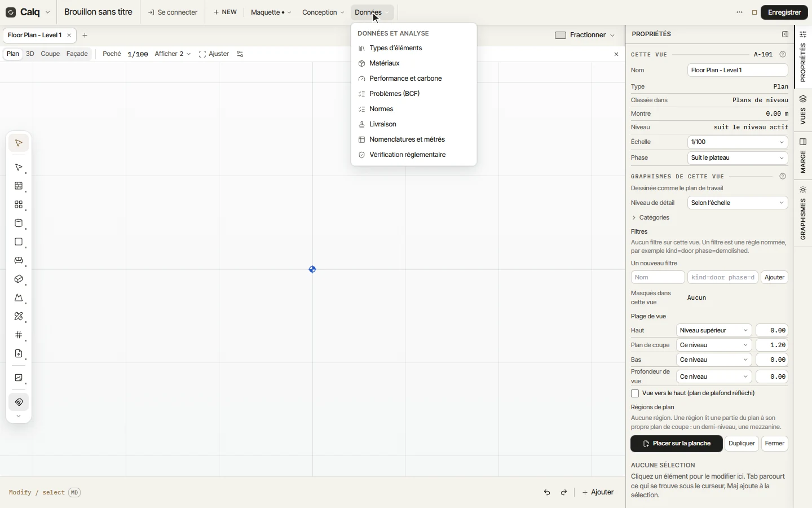Open the Échelle 1/100 dropdown
This screenshot has height=508, width=812.
click(x=738, y=142)
